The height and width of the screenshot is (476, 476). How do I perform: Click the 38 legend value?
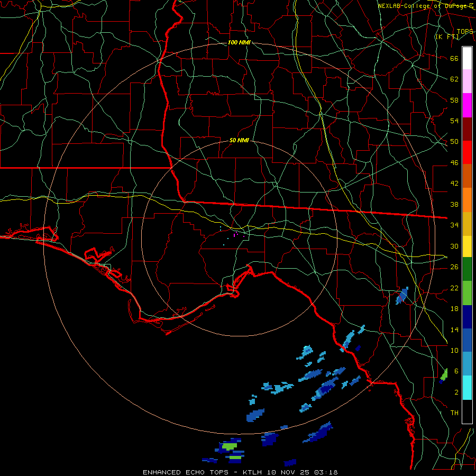pos(454,205)
